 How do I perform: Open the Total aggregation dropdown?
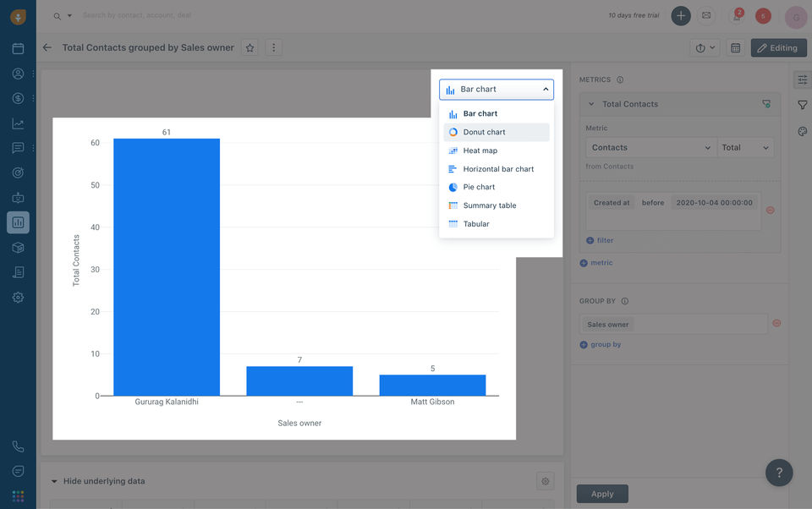pyautogui.click(x=745, y=148)
